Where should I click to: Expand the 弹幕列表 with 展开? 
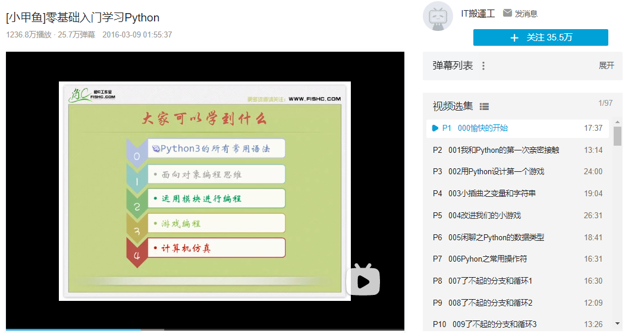point(606,65)
